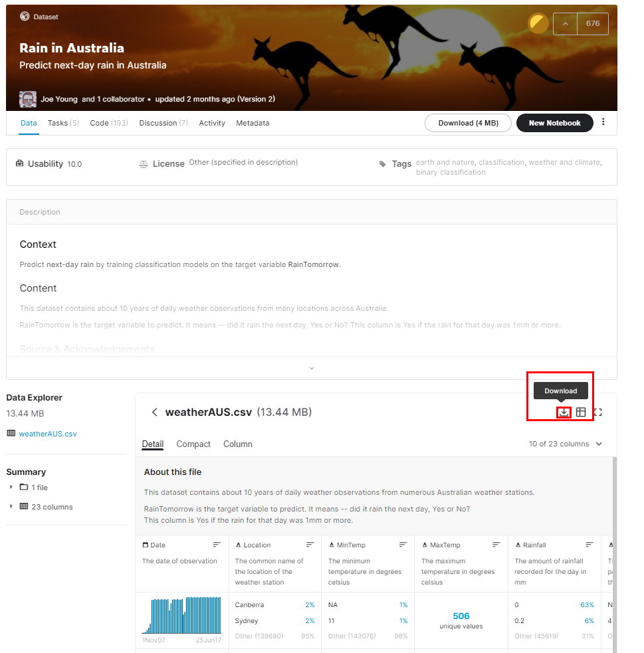Image resolution: width=644 pixels, height=653 pixels.
Task: Click the sort icon in Rainfall column
Action: (590, 545)
